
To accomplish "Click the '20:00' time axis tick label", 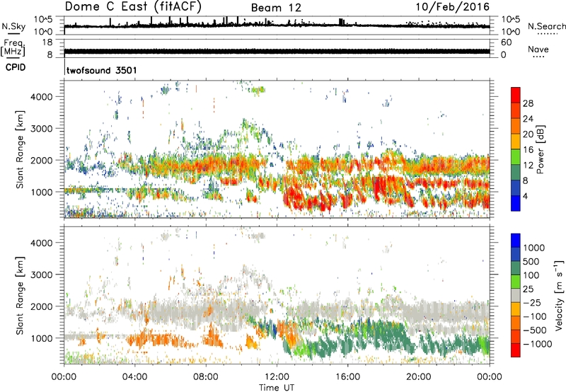I will (x=418, y=377).
